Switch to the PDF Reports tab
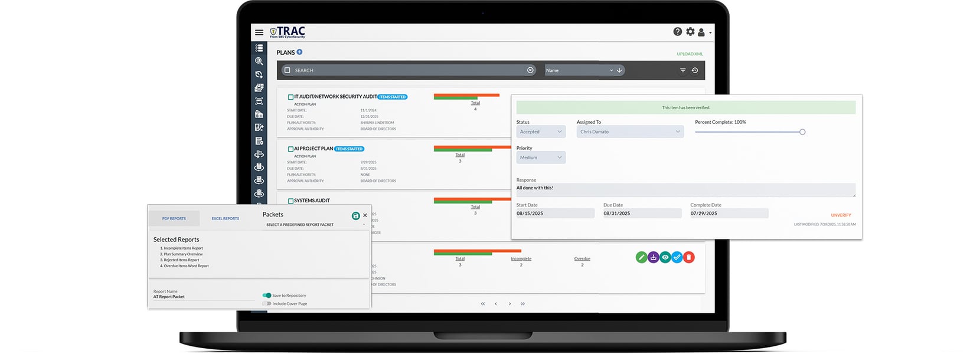 (174, 218)
